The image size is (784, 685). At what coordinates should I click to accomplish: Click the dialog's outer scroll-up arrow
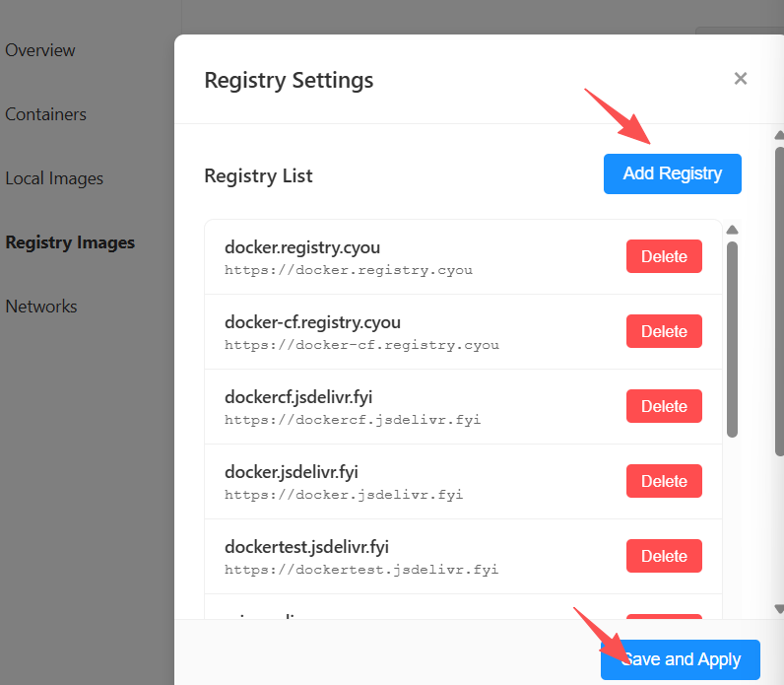[x=779, y=135]
